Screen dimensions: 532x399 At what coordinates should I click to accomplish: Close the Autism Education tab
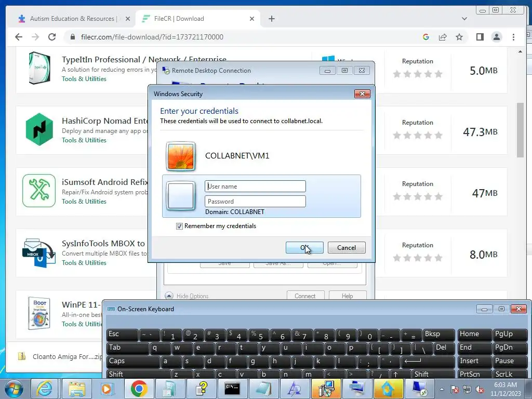tap(128, 19)
